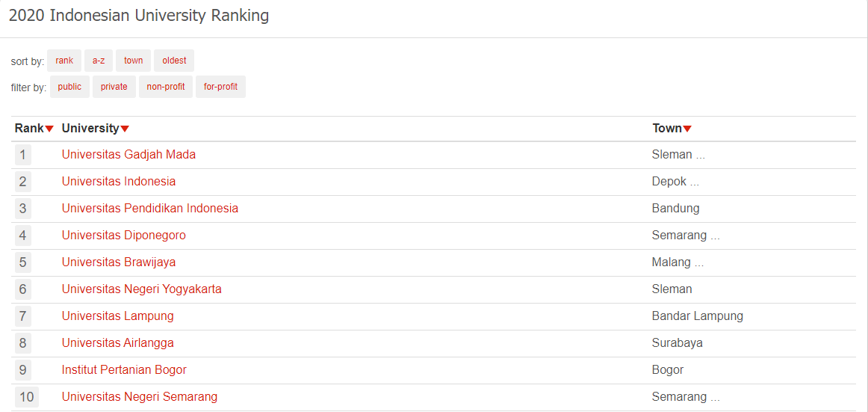Sort universities by oldest
This screenshot has height=412, width=868.
[x=174, y=61]
